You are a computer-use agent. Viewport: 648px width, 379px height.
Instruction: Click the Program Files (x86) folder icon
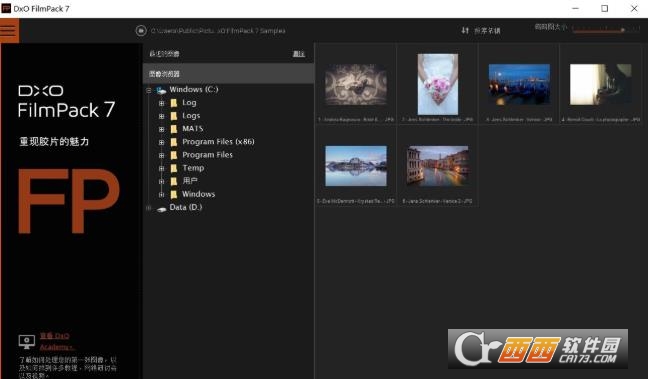(174, 143)
